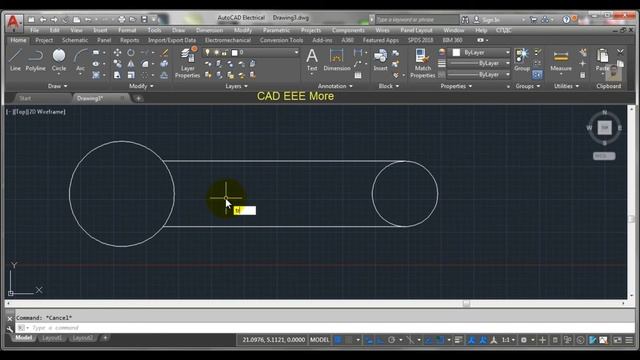Click the Help question mark icon
The image size is (640, 360).
[566, 19]
